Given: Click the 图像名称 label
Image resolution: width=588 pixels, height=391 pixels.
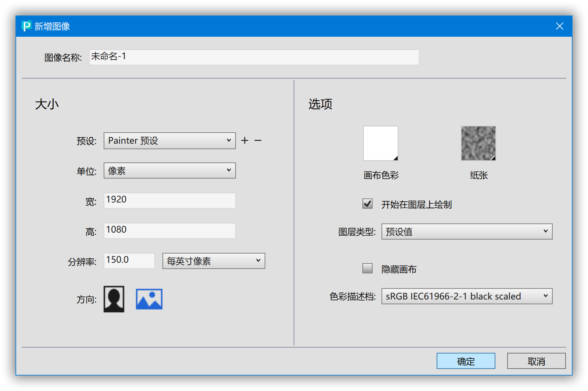Looking at the screenshot, I should click(63, 58).
